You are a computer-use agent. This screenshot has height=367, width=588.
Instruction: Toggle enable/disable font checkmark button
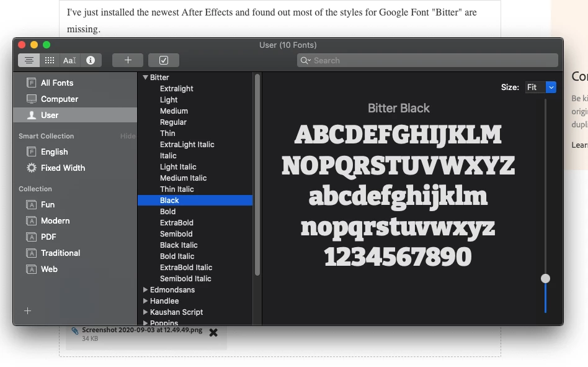[164, 60]
